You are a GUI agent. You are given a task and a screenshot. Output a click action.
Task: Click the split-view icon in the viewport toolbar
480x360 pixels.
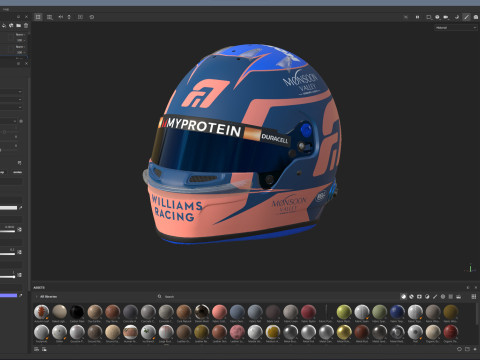80,17
